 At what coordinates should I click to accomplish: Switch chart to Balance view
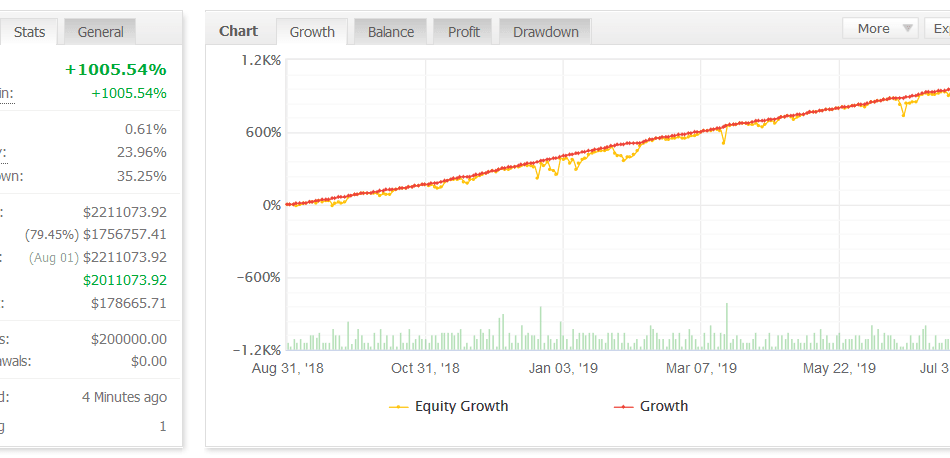(x=390, y=32)
